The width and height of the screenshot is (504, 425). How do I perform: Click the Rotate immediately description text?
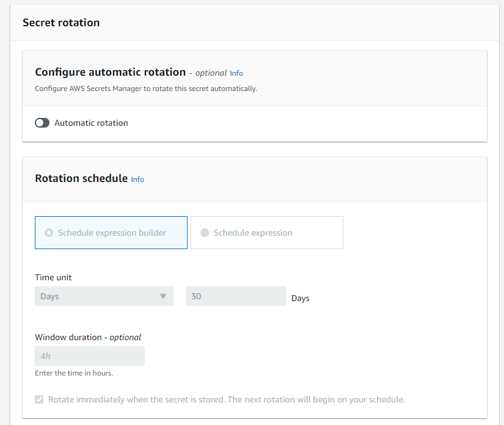(x=227, y=399)
